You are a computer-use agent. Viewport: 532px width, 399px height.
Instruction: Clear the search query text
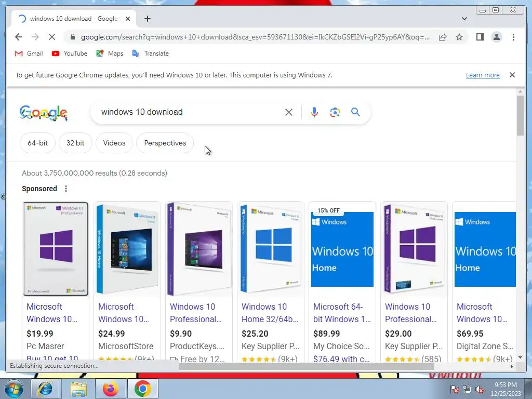click(x=289, y=112)
